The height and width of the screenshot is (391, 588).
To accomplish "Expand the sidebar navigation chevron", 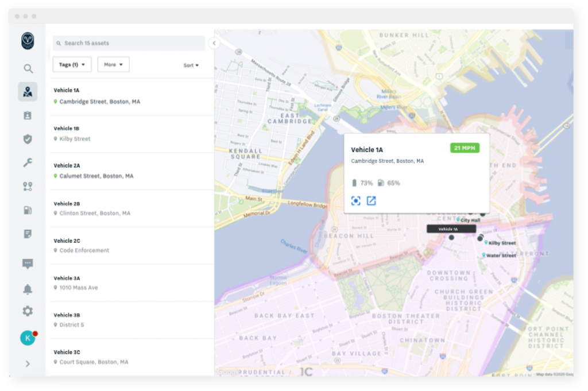I will [x=28, y=363].
